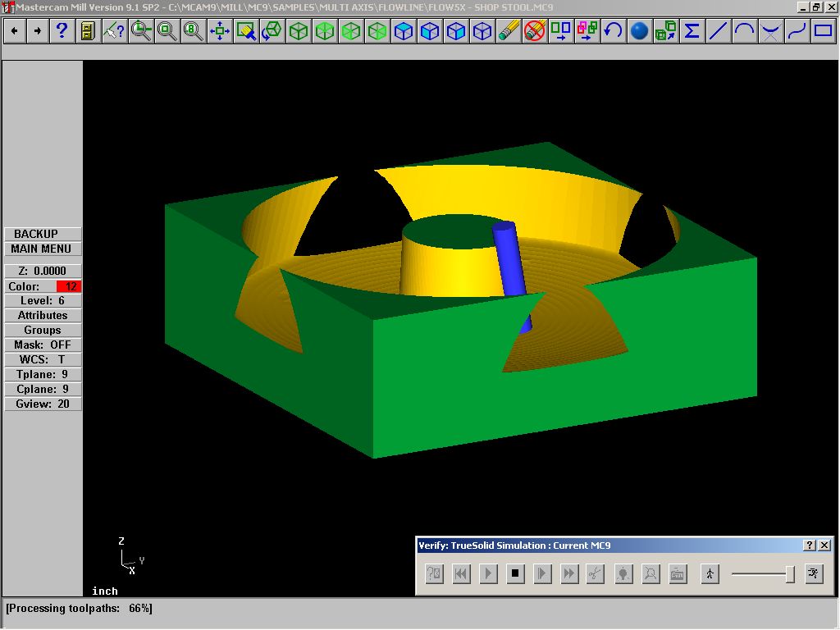This screenshot has height=630, width=840.
Task: Click Verify play button
Action: (488, 573)
